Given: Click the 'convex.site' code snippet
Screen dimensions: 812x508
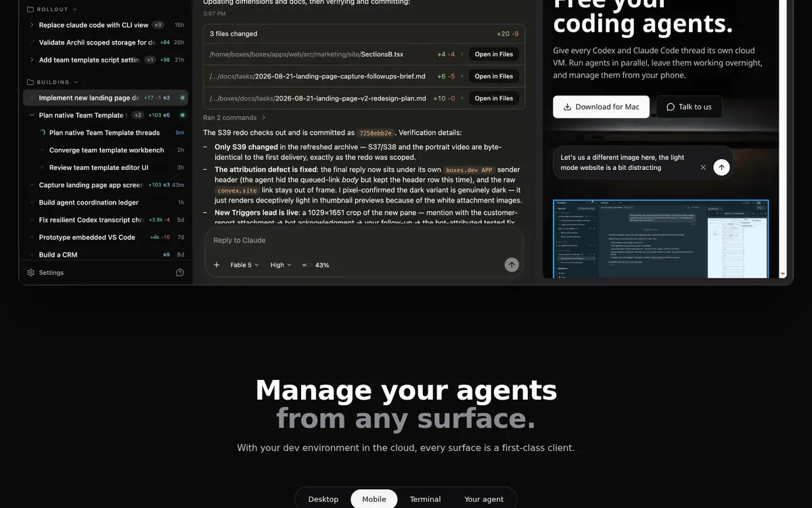Looking at the screenshot, I should tap(237, 191).
